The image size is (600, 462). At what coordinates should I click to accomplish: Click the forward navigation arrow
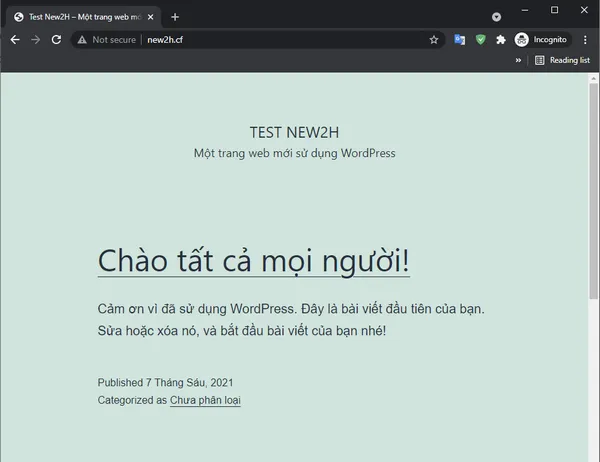coord(36,39)
